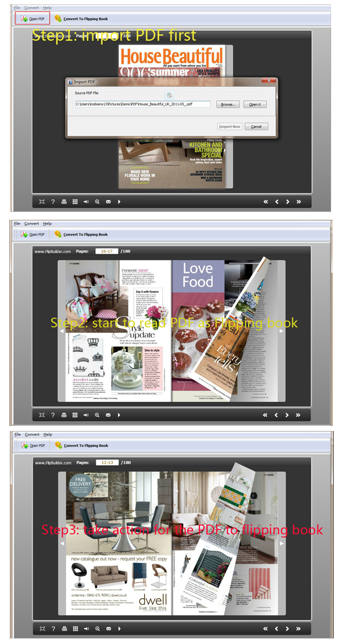This screenshot has height=644, width=341.
Task: Click help icon in pages 16-17 viewer
Action: [x=53, y=415]
